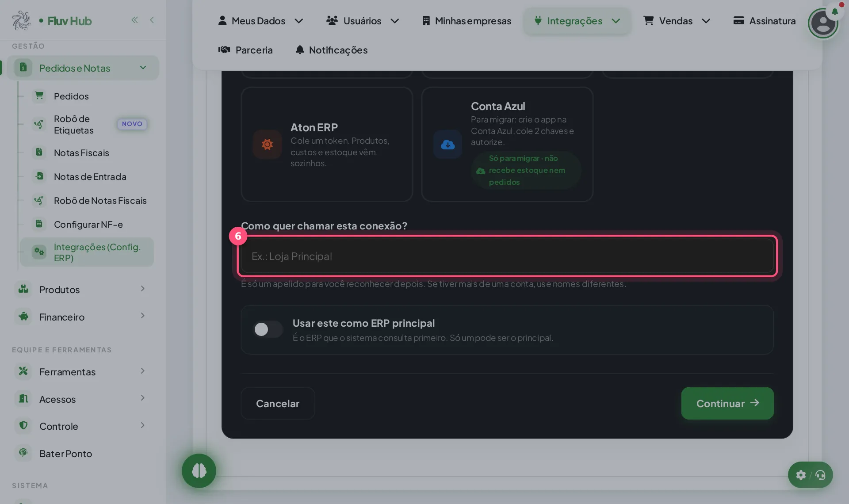Screen dimensions: 849x504
Task: Open user profile avatar
Action: point(822,23)
